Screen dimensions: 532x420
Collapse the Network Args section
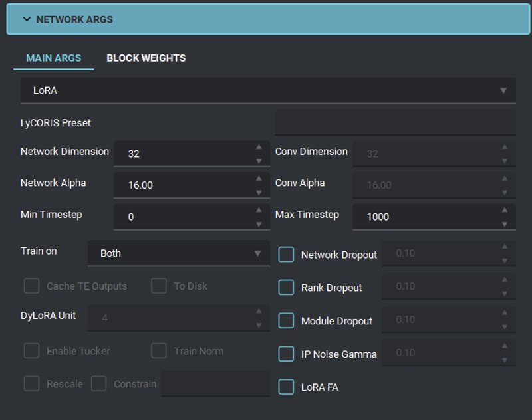coord(269,19)
